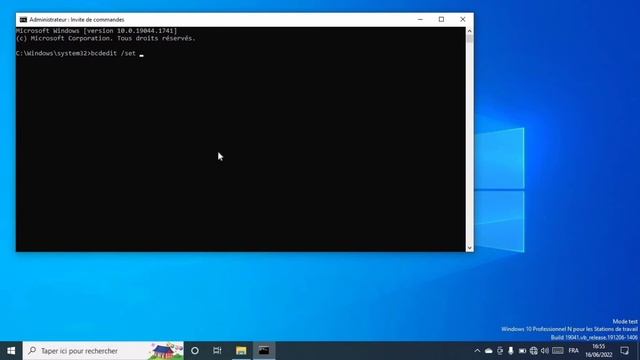Open the network globe tray icon
Screen dimensions: 640x360
tap(533, 351)
